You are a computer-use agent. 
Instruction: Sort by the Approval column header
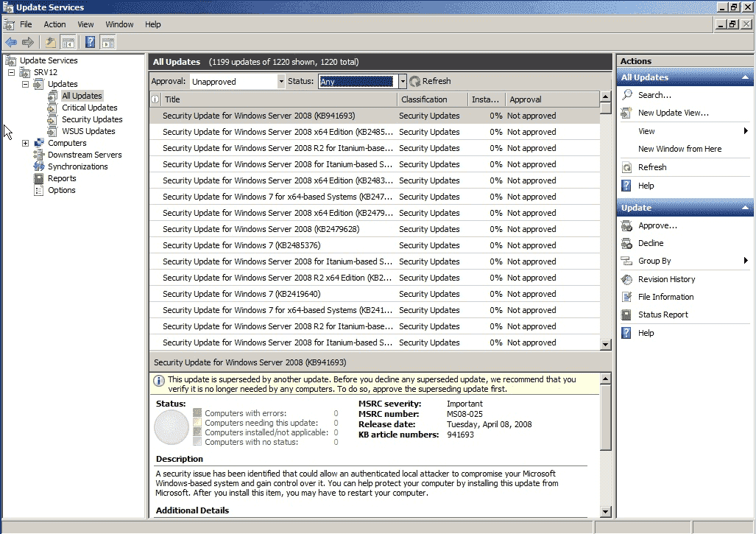pyautogui.click(x=553, y=99)
